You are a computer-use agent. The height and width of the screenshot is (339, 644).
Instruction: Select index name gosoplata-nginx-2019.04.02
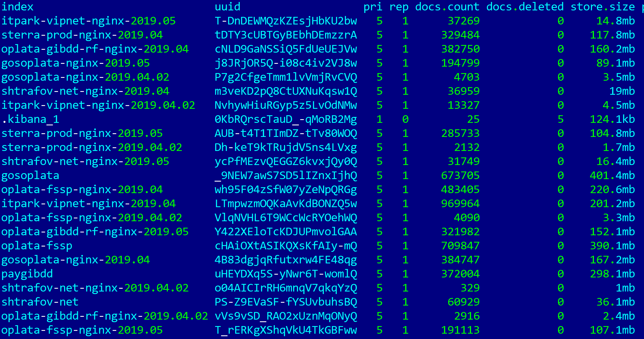coord(85,77)
